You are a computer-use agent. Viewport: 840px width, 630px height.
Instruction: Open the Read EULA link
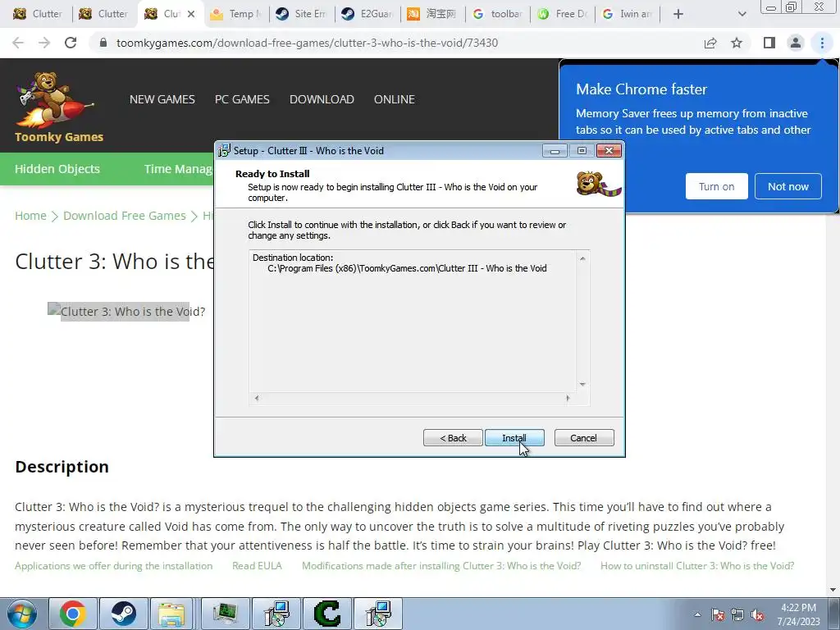[x=257, y=566]
